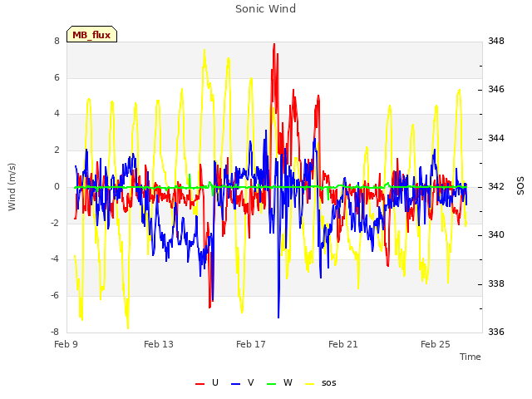Image resolution: width=532 pixels, height=399 pixels.
Task: Click the 342 tick on SOS axis
Action: (x=496, y=186)
